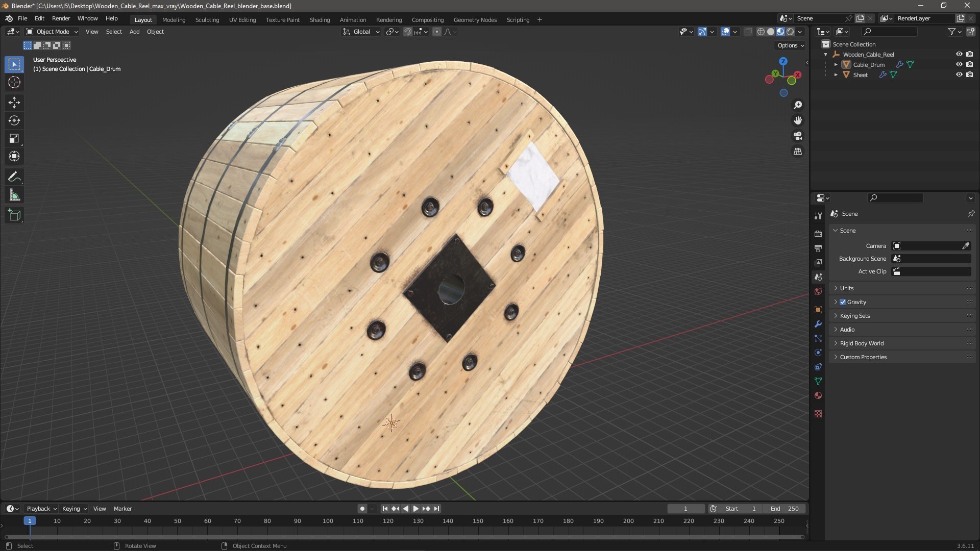Toggle proportional editing button
The height and width of the screenshot is (551, 980).
[437, 32]
